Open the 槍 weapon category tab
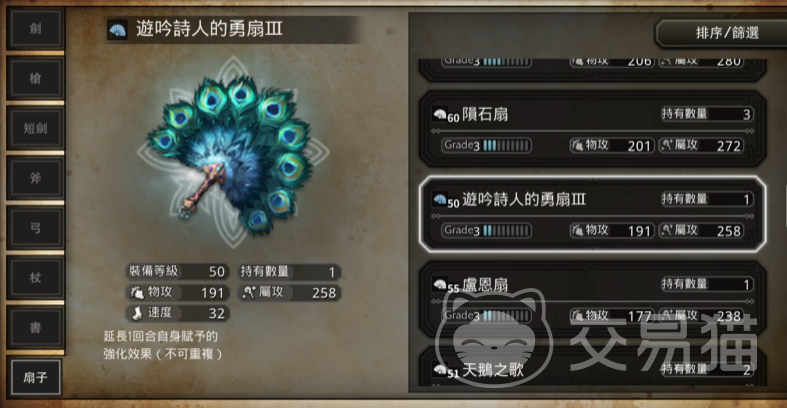Image resolution: width=787 pixels, height=408 pixels. (x=35, y=78)
